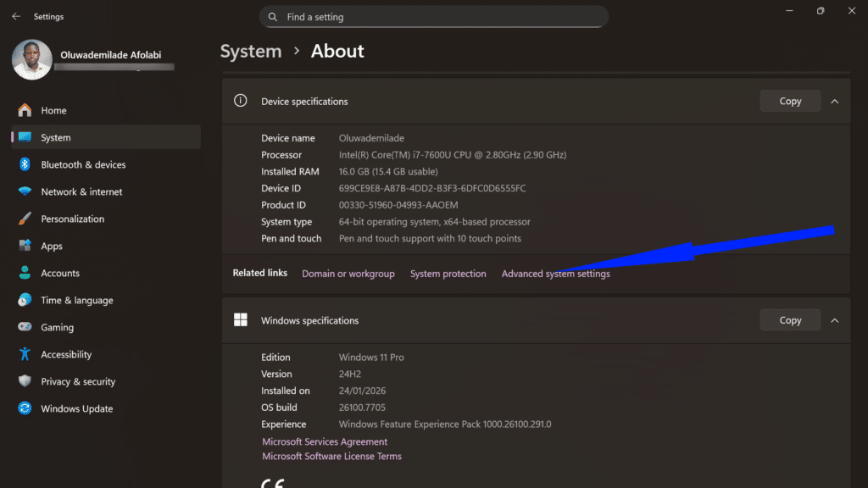Image resolution: width=868 pixels, height=488 pixels.
Task: Select the Apps sidebar icon
Action: 25,246
